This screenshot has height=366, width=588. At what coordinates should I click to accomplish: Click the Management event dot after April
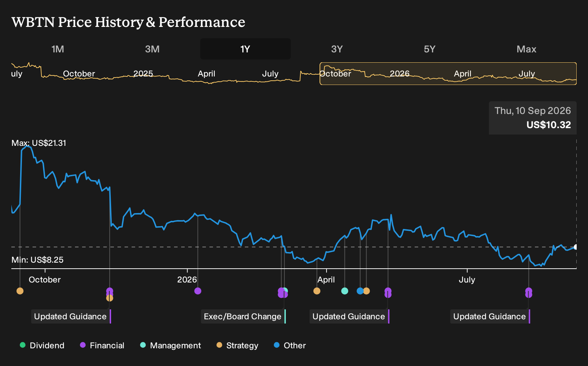click(345, 291)
